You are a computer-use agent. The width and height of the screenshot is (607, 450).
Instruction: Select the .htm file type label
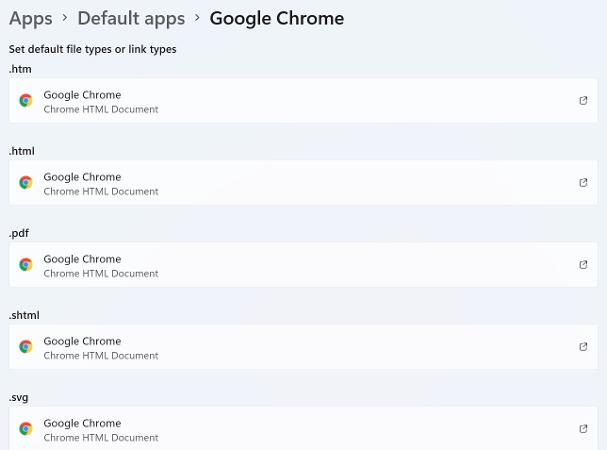20,69
